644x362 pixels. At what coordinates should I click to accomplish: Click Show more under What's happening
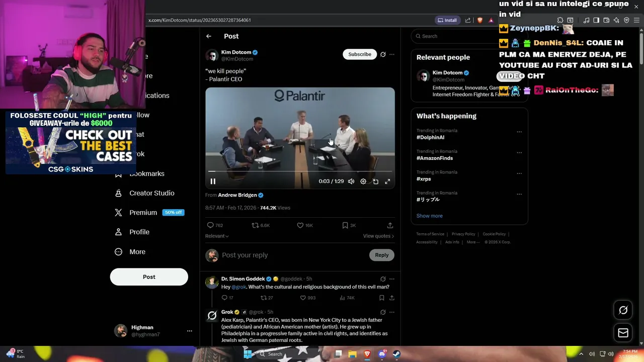click(x=430, y=216)
